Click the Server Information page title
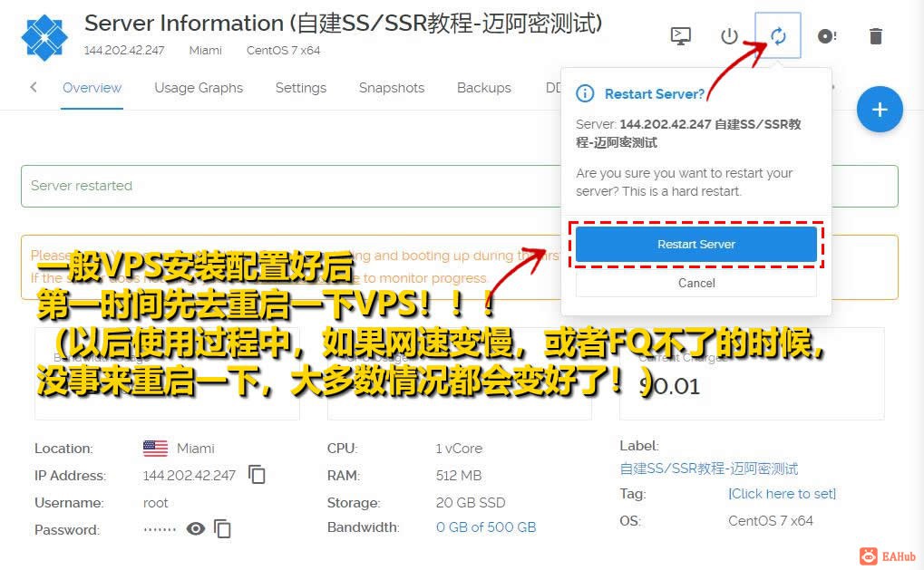The height and width of the screenshot is (570, 924). tap(343, 24)
